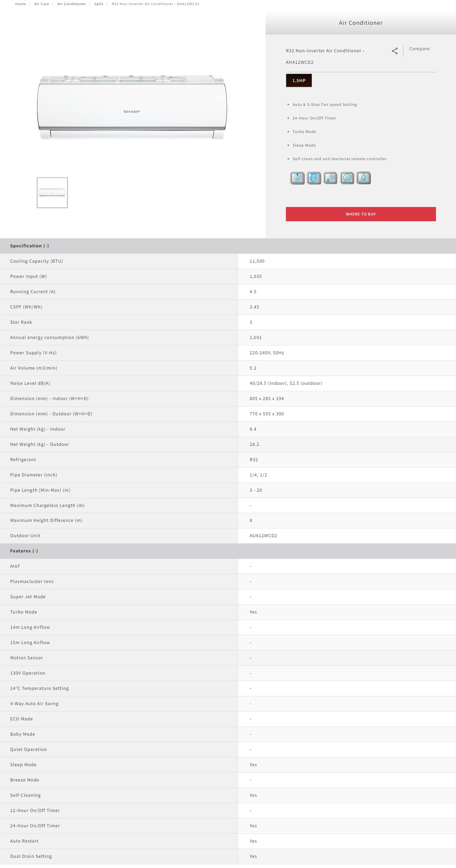Click the 'ECO Mode' feature label
456x868 pixels.
pyautogui.click(x=21, y=719)
